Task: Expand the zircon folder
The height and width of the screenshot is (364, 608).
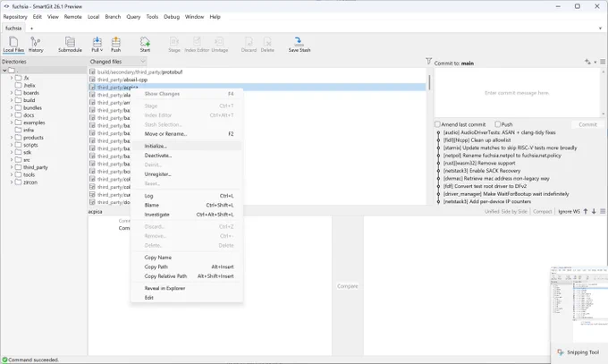Action: (x=12, y=182)
